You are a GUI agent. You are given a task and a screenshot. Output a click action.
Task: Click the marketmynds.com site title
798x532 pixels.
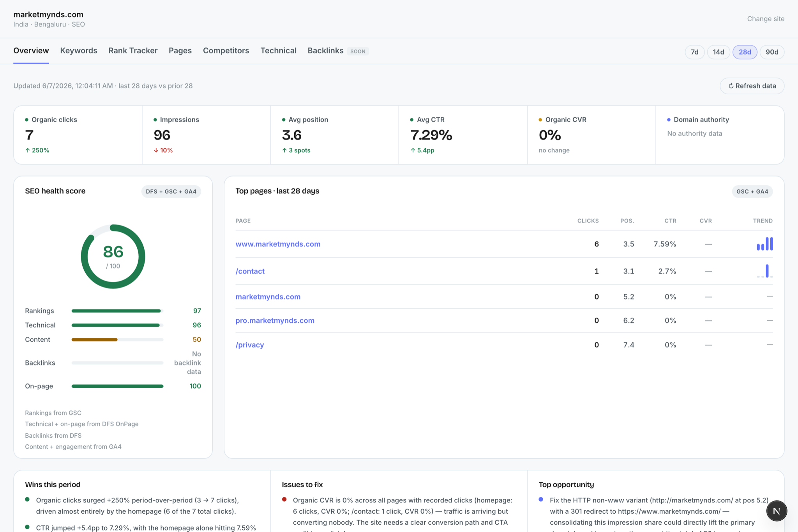48,14
